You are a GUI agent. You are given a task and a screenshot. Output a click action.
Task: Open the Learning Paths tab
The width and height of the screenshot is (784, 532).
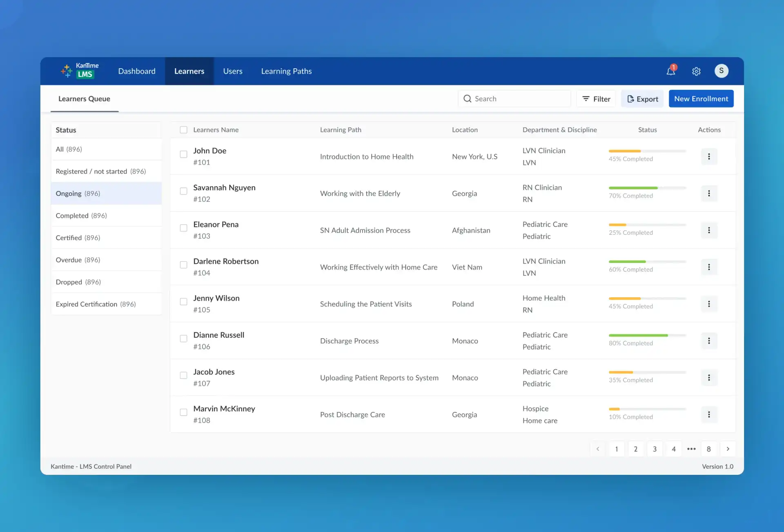(x=286, y=71)
